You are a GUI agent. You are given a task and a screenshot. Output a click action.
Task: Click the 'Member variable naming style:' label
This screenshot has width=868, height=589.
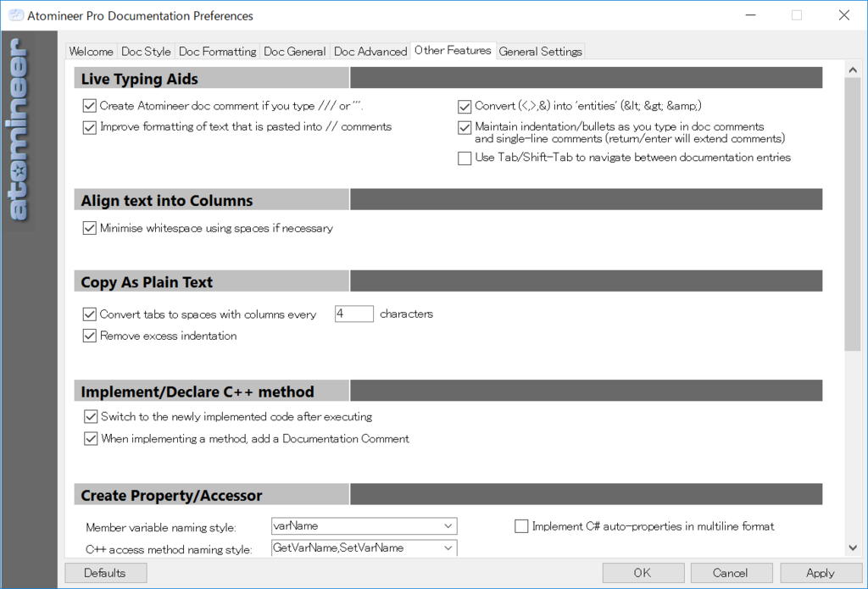coord(161,527)
